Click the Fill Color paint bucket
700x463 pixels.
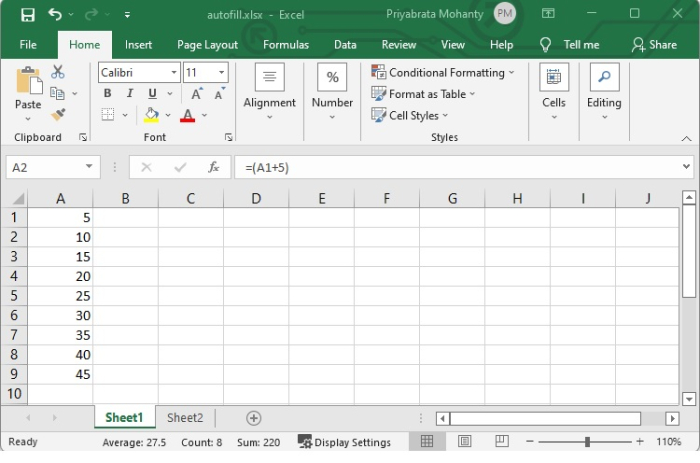[152, 115]
